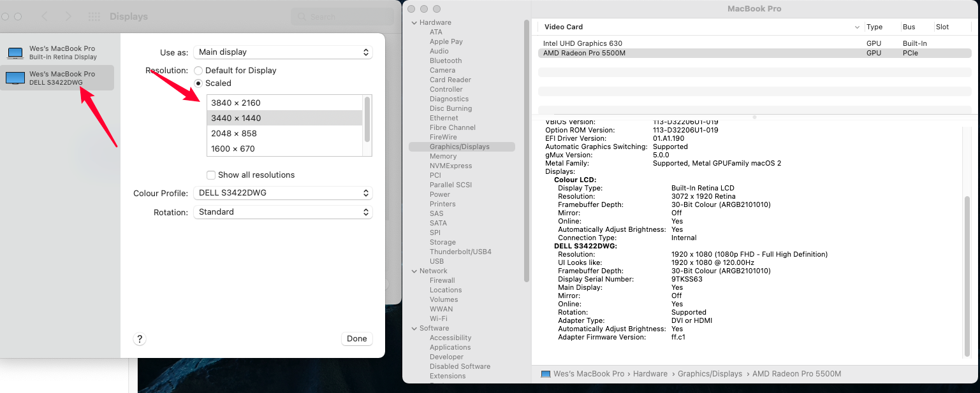Open the Rotation dropdown

pyautogui.click(x=282, y=212)
